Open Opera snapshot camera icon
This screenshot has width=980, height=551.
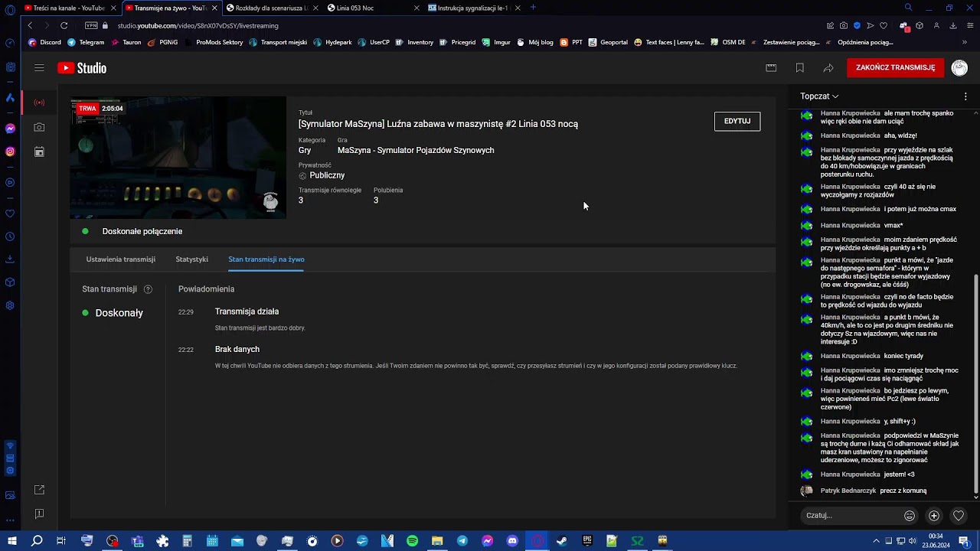(x=844, y=25)
